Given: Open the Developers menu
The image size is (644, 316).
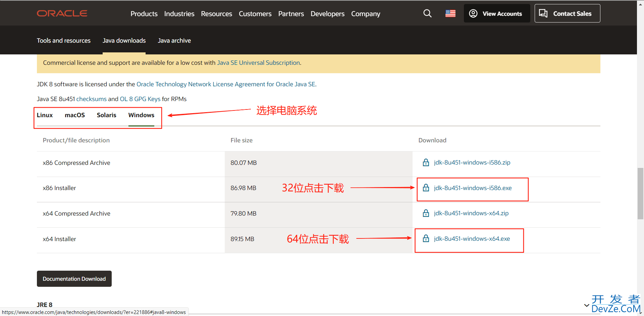Looking at the screenshot, I should tap(327, 14).
